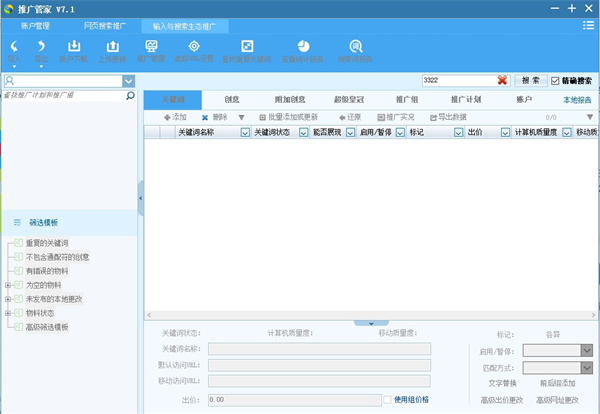Open the 推广管理 monitor icon
This screenshot has height=414, width=600.
point(151,47)
